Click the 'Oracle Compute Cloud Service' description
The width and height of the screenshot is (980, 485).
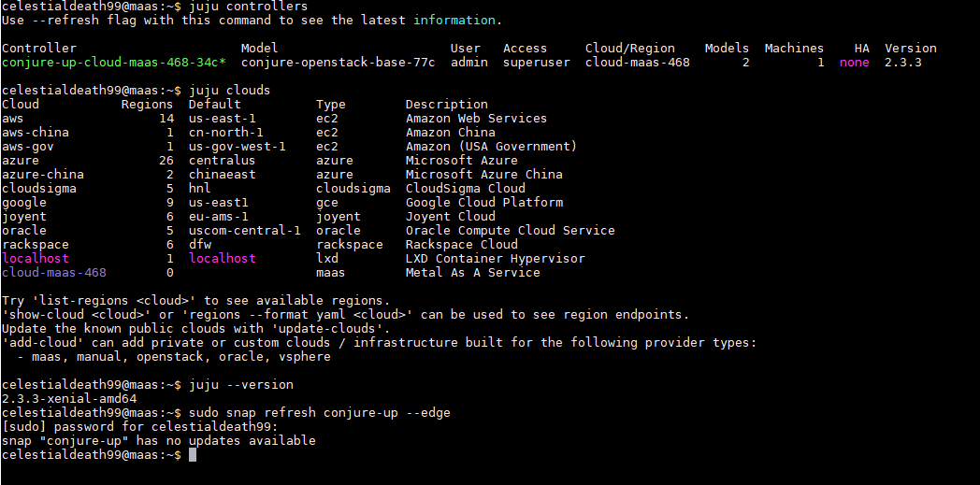point(510,230)
